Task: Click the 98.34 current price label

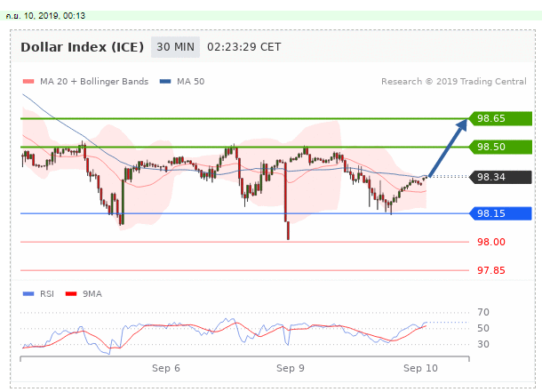Action: pyautogui.click(x=500, y=177)
